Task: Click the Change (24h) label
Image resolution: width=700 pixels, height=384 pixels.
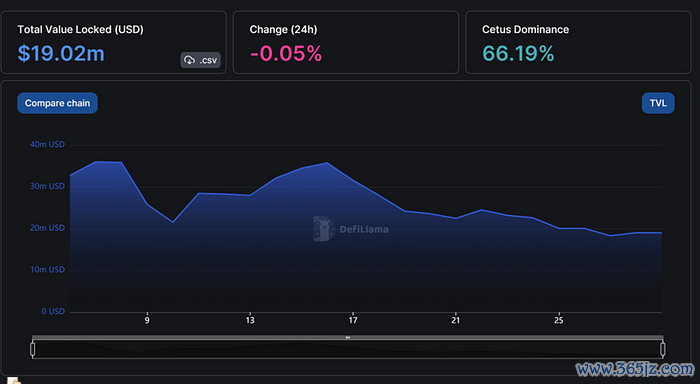Action: pyautogui.click(x=283, y=29)
